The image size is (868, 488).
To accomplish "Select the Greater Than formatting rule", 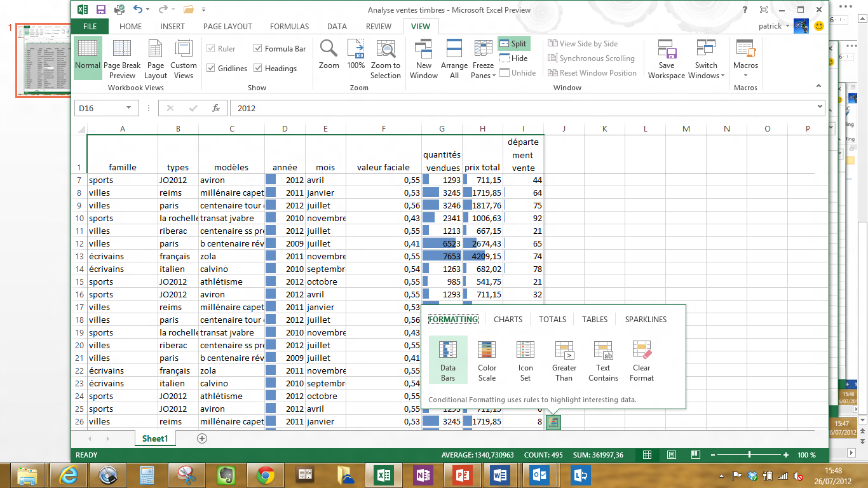I will point(564,360).
